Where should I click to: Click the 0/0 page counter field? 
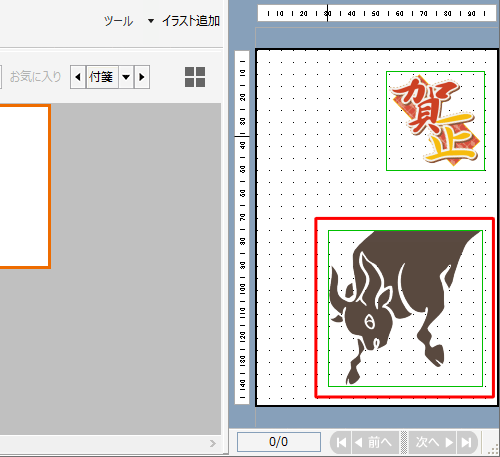pos(279,442)
